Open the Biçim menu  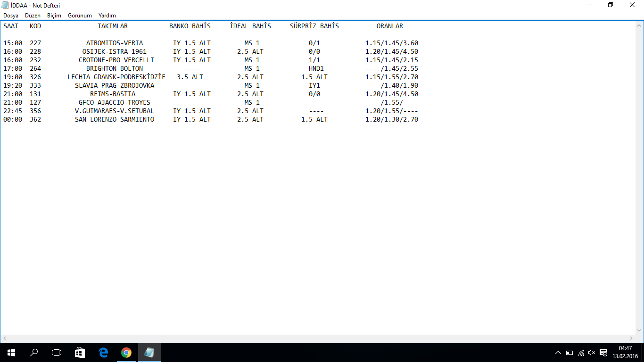pyautogui.click(x=54, y=16)
